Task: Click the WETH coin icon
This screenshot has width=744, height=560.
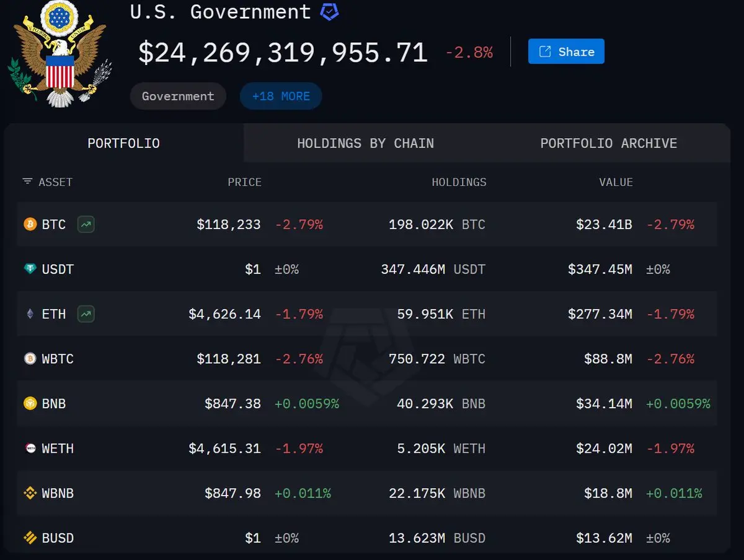Action: pos(30,448)
